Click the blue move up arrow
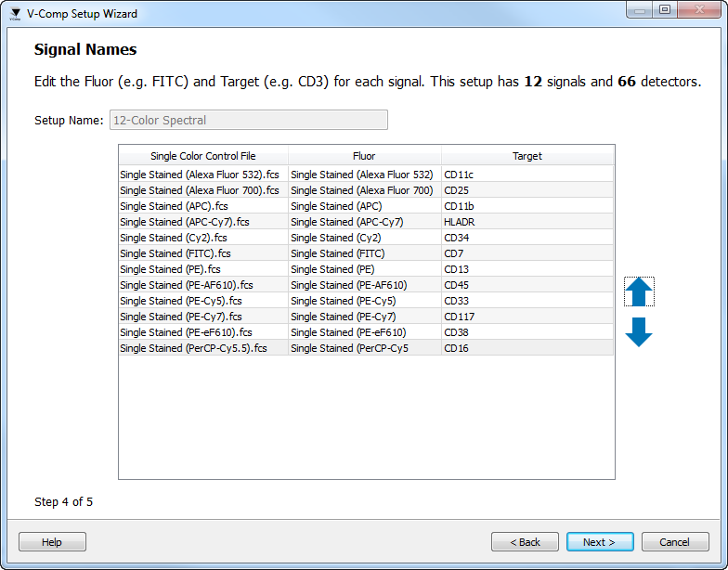 tap(639, 292)
